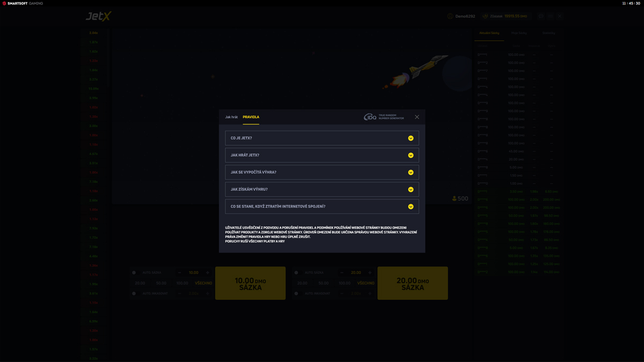Toggle Auto. sázka for the 20.00 bet
Viewport: 644px width, 362px height.
click(x=296, y=272)
